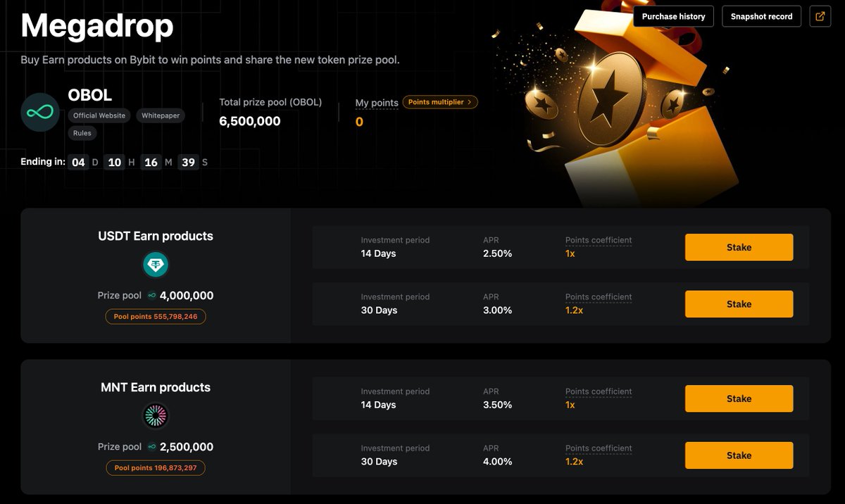Click the USDT Tether coin icon
This screenshot has width=845, height=504.
point(156,265)
